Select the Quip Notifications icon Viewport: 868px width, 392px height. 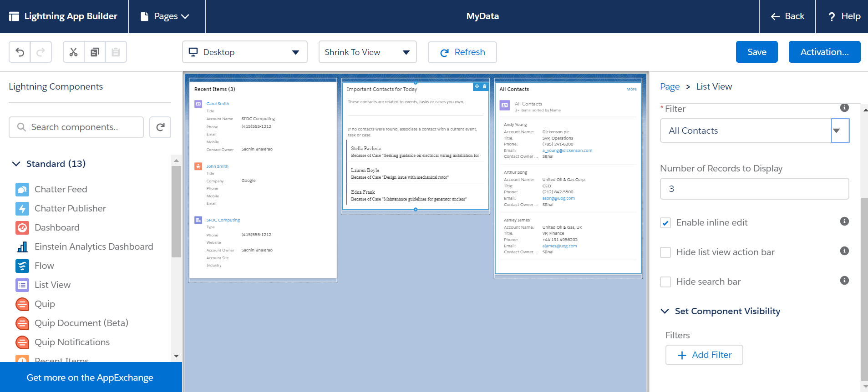coord(22,342)
